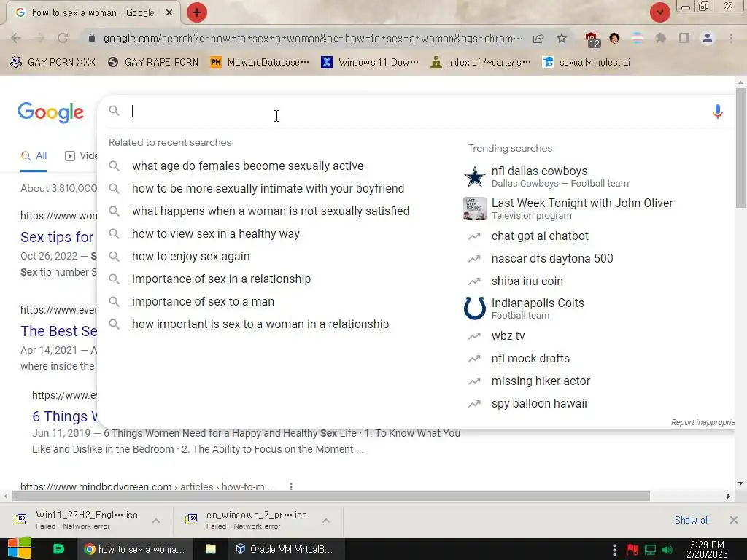
Task: Share this page using the share icon
Action: 538,38
